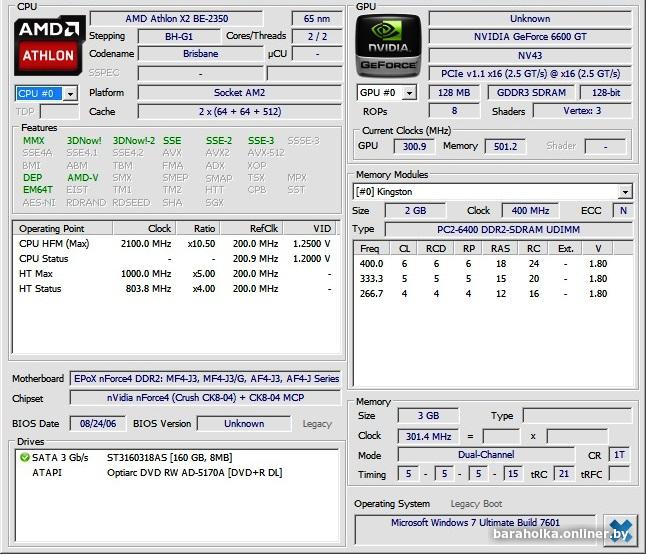Click the total memory size 3 GB field

(428, 416)
